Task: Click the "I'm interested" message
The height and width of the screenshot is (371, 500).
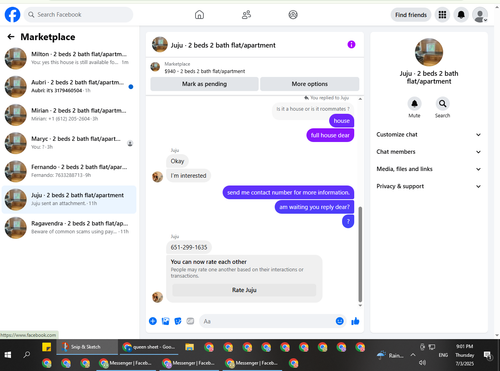Action: coord(188,176)
